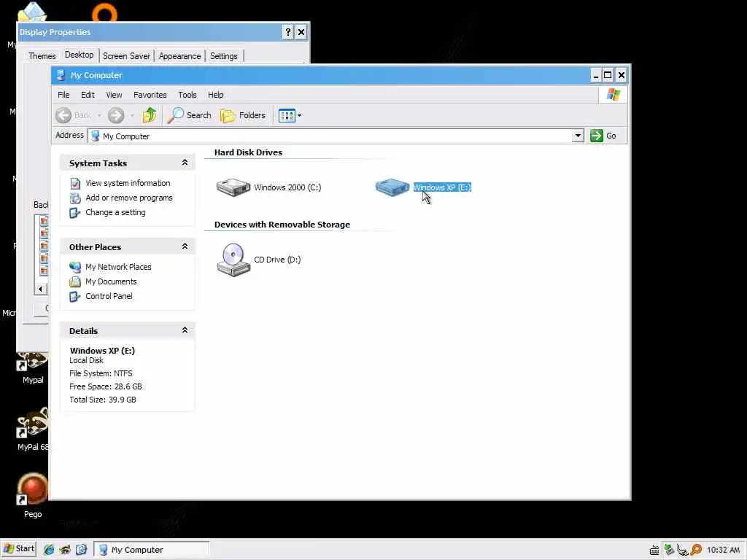The width and height of the screenshot is (747, 560).
Task: Click the My Network Places icon
Action: tap(75, 267)
